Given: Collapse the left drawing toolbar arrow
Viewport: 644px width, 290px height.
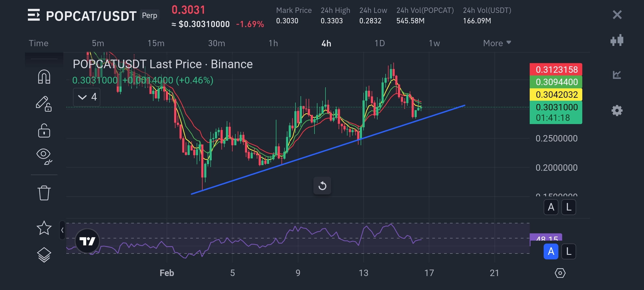Looking at the screenshot, I should pyautogui.click(x=62, y=230).
